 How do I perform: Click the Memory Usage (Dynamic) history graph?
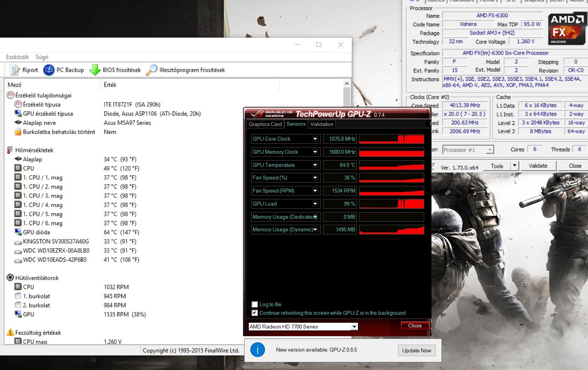pyautogui.click(x=391, y=229)
